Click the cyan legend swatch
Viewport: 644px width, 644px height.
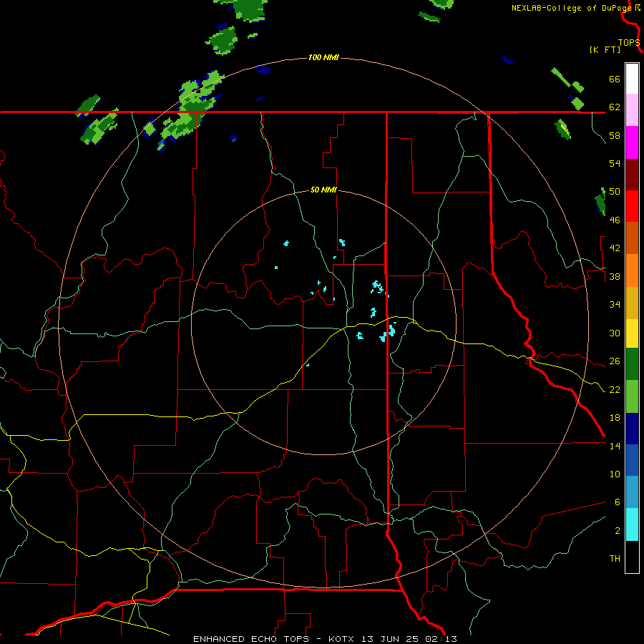pos(632,525)
